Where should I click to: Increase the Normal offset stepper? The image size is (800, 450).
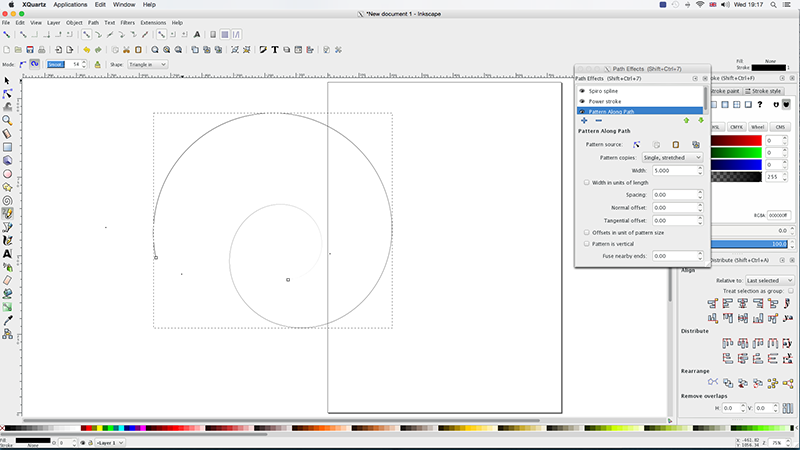tap(700, 205)
